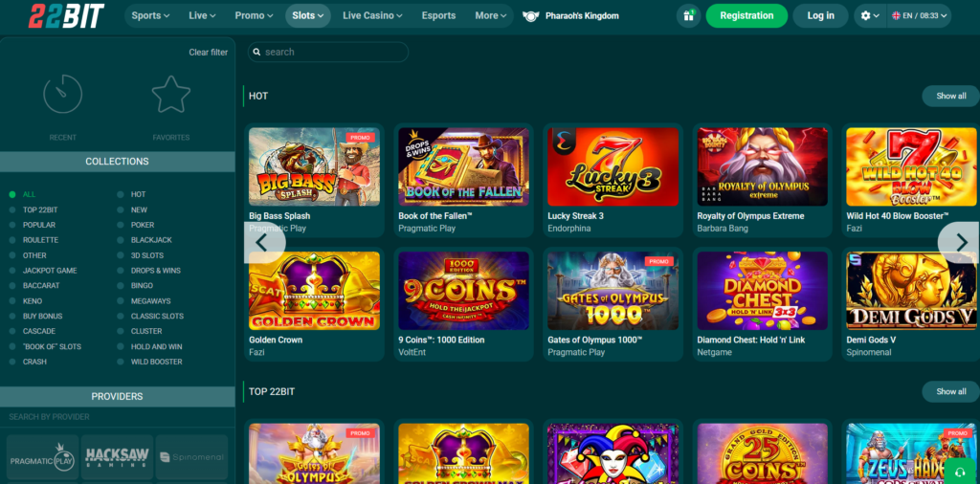Expand the Live Casino dropdown

tap(372, 15)
